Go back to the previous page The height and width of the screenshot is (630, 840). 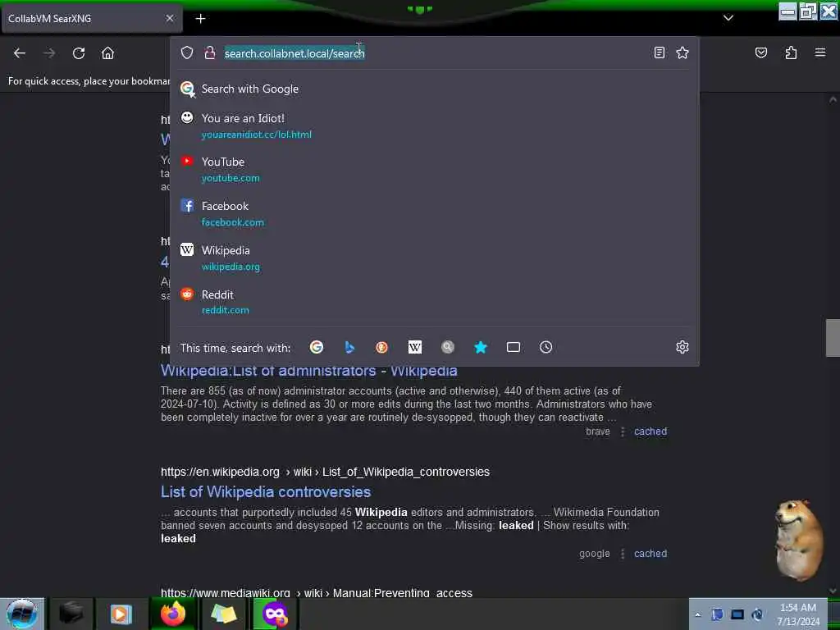tap(20, 53)
